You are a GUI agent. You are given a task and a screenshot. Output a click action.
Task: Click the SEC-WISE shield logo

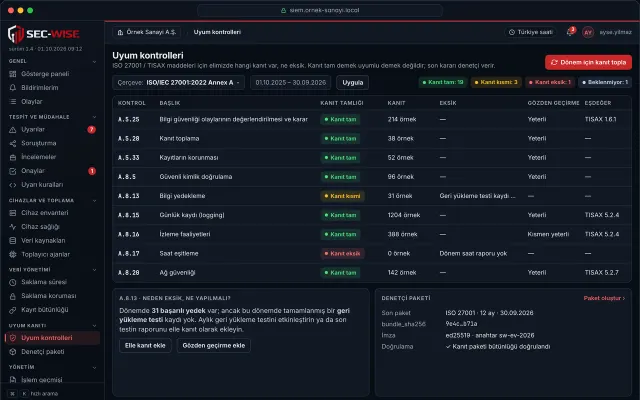coord(16,34)
